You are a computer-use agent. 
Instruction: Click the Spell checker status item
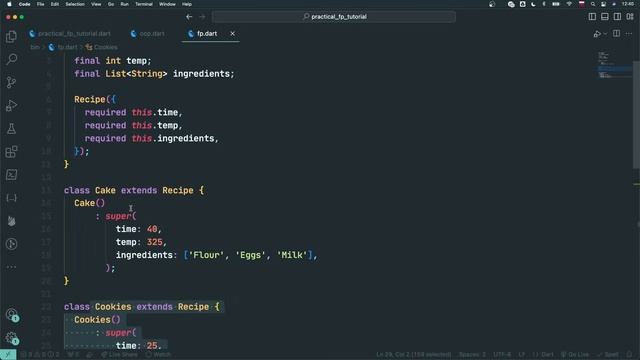pyautogui.click(x=608, y=354)
